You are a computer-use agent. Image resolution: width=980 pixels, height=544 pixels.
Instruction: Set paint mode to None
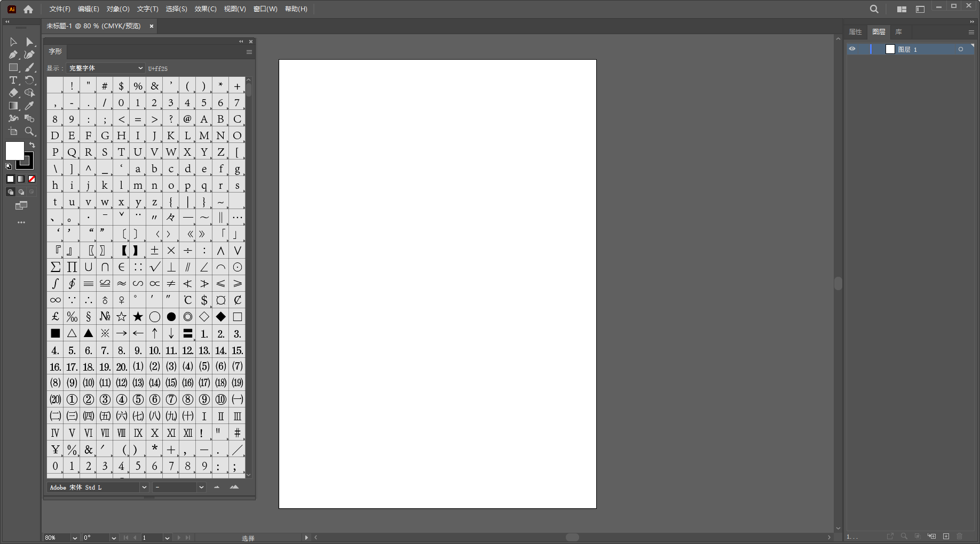coord(32,179)
